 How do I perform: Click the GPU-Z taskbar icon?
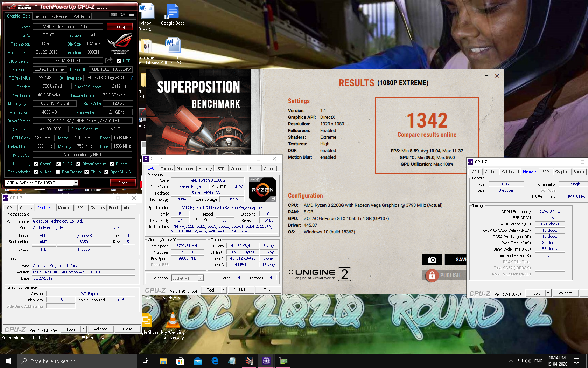pyautogui.click(x=283, y=361)
